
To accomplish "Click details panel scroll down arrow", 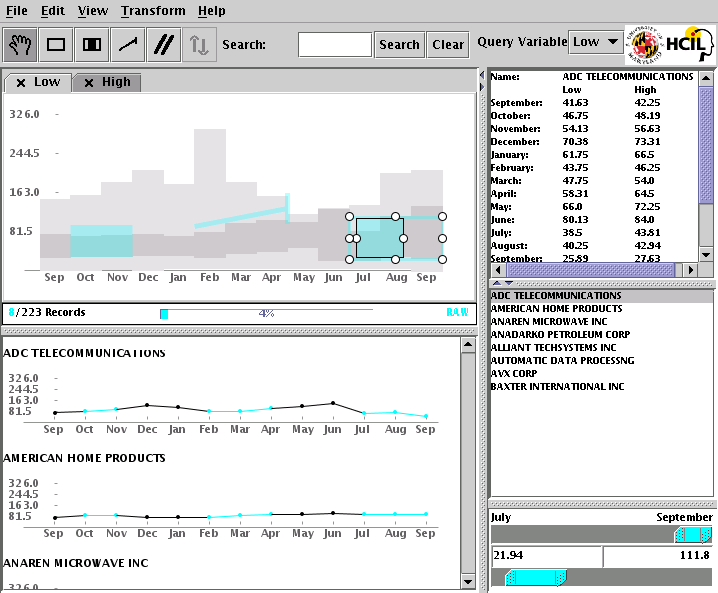I will (706, 255).
